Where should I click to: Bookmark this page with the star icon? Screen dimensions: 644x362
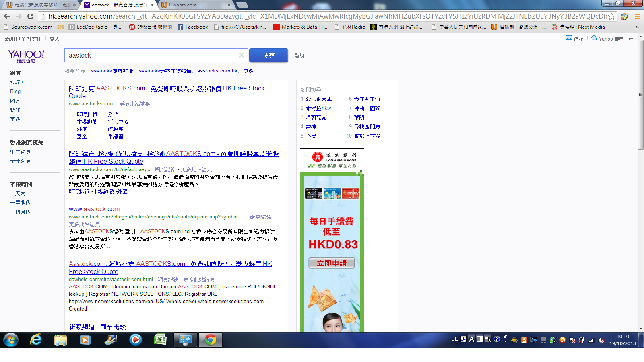coord(612,16)
